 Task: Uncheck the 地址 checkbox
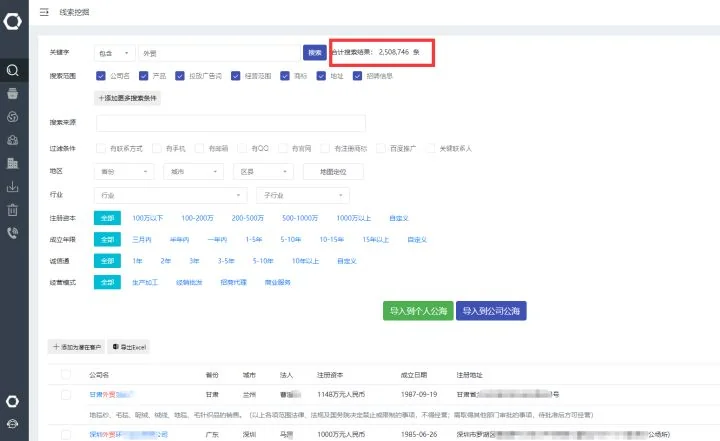coord(321,76)
